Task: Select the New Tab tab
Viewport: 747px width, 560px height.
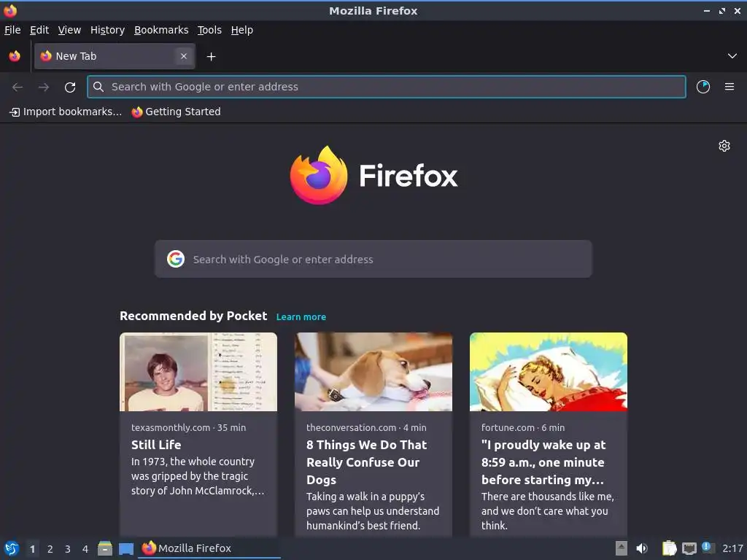Action: 115,56
